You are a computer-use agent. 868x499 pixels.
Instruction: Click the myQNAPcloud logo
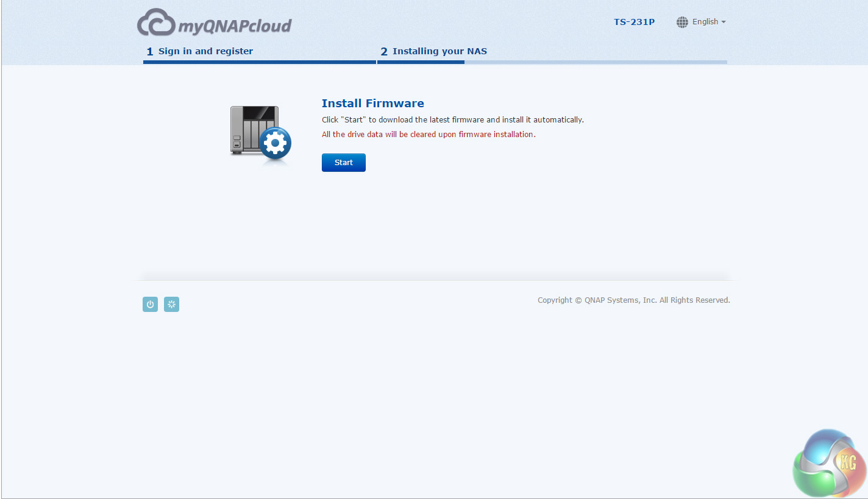(215, 23)
